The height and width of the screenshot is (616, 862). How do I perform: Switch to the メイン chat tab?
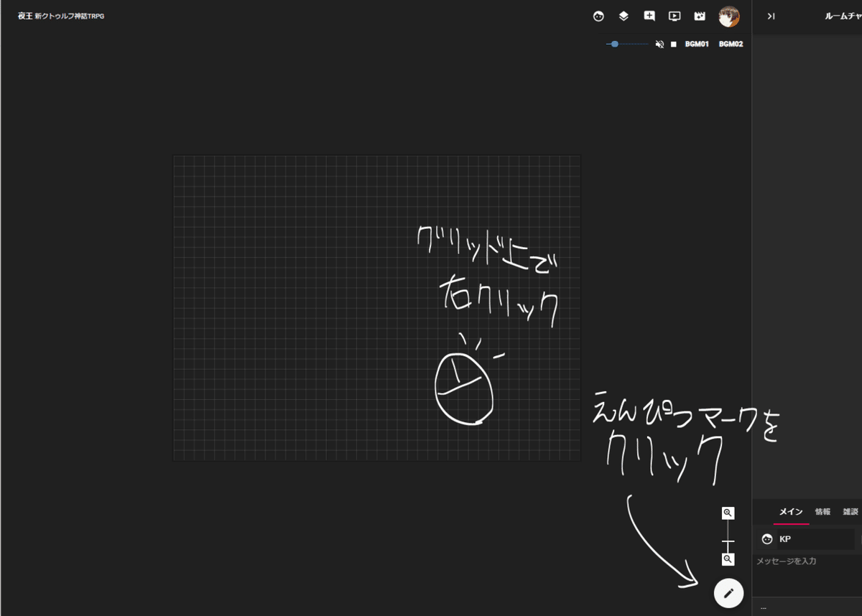point(791,512)
